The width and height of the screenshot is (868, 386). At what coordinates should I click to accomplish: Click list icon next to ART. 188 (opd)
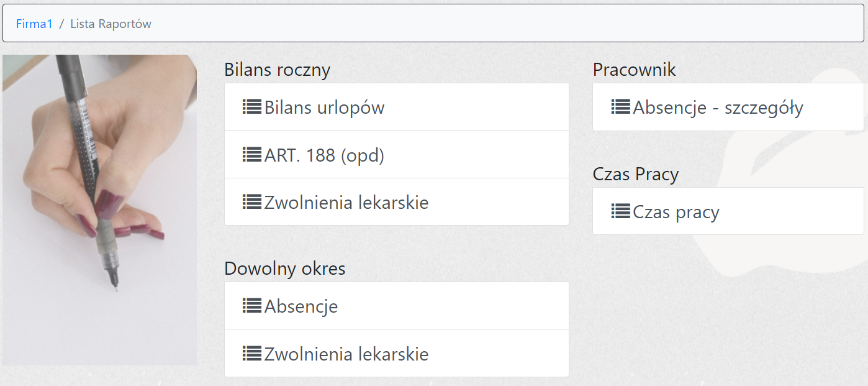pyautogui.click(x=251, y=154)
